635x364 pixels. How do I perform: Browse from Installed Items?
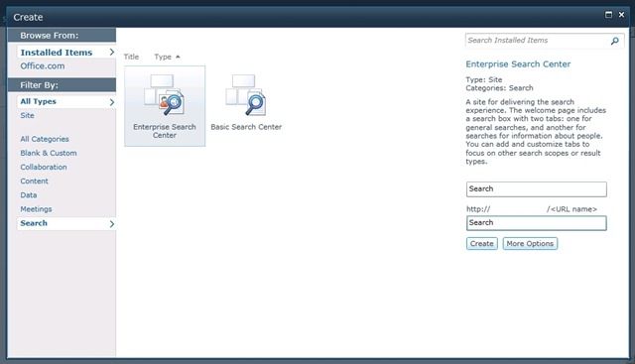(x=57, y=53)
